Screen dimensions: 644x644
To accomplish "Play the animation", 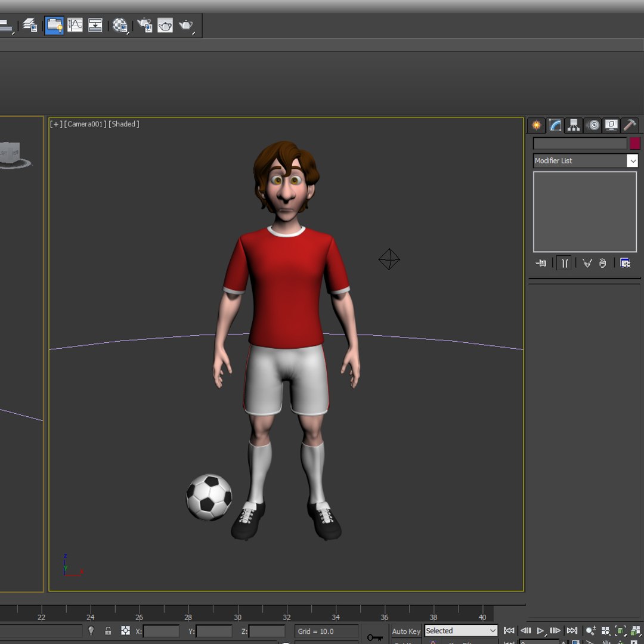I will (x=541, y=630).
